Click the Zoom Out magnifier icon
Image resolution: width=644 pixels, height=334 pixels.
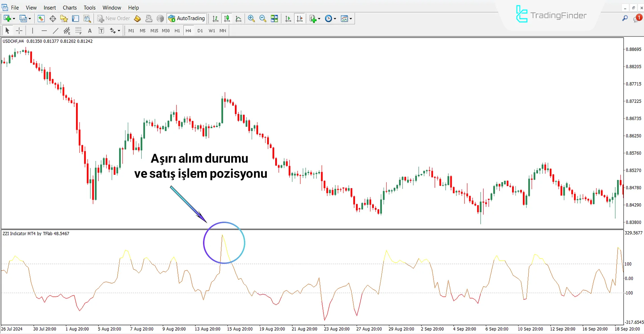(263, 18)
